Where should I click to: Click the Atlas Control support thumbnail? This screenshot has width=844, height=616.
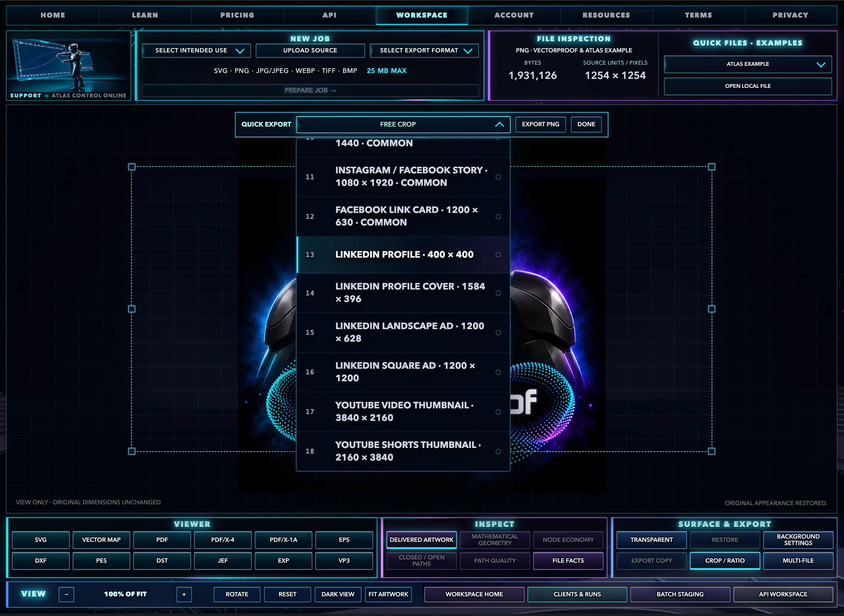(x=69, y=66)
